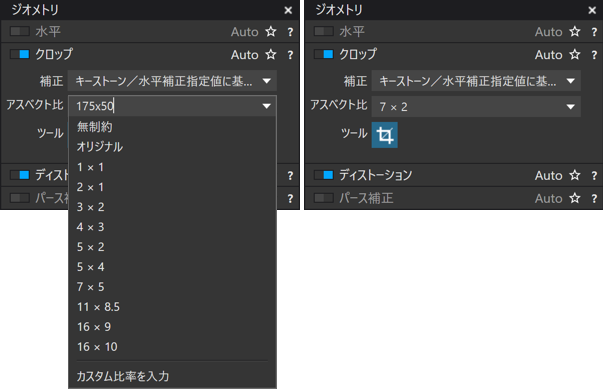Open help for クロップ in left panel
Image resolution: width=603 pixels, height=389 pixels.
pos(290,55)
